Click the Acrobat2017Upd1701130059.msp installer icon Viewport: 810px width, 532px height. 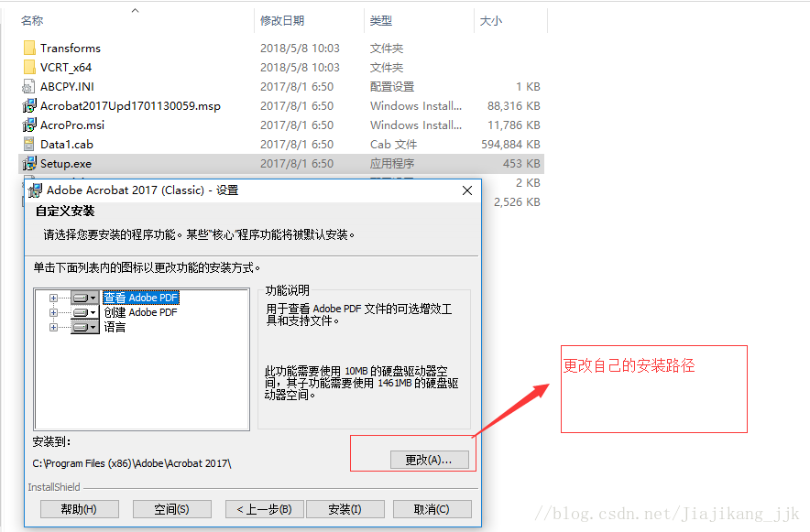29,106
